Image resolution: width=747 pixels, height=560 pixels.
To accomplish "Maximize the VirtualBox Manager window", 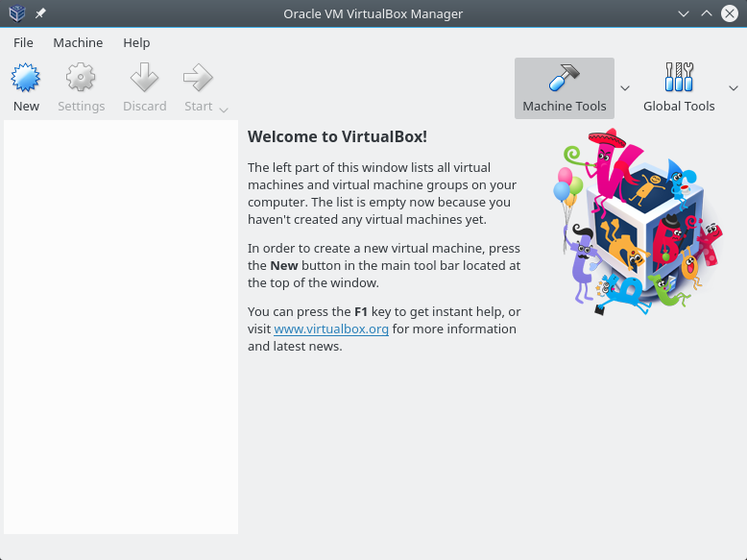I will 707,13.
